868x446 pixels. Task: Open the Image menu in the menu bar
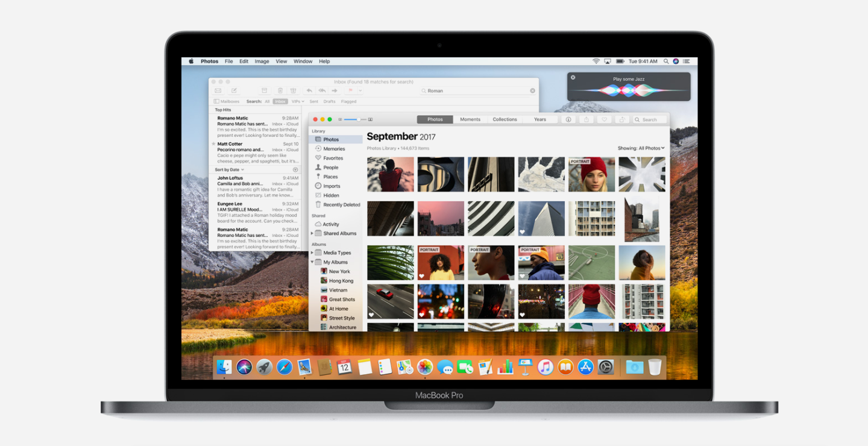(262, 61)
